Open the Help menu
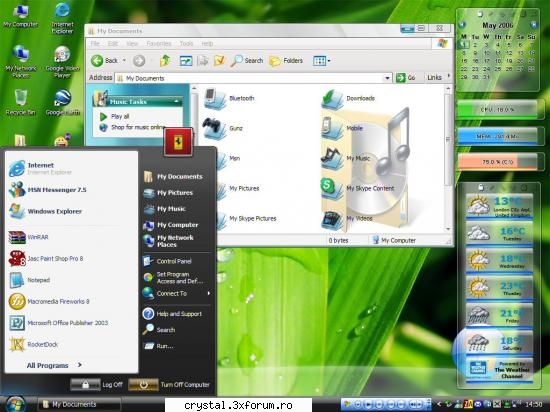This screenshot has width=550, height=412. click(x=207, y=43)
